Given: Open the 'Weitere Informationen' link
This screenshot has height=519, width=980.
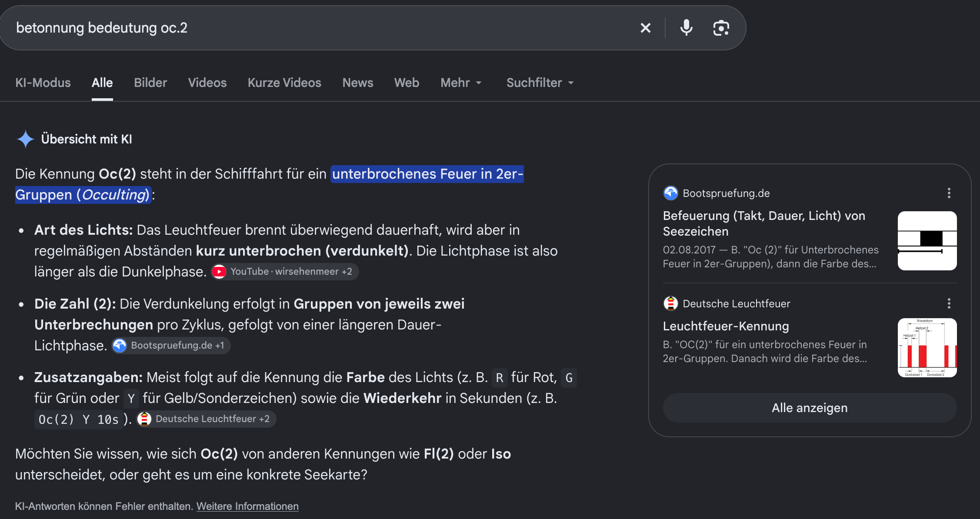Looking at the screenshot, I should click(247, 506).
